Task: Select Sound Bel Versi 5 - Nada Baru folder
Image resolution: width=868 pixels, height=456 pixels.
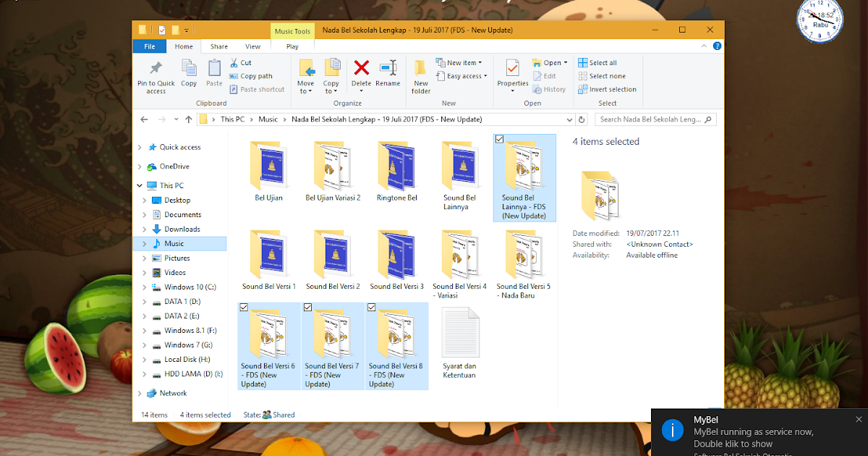Action: pos(524,264)
